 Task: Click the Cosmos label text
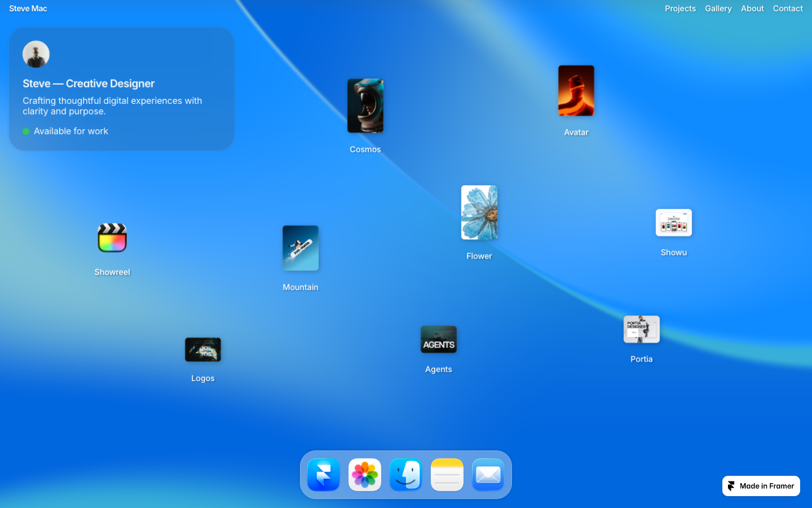[365, 150]
